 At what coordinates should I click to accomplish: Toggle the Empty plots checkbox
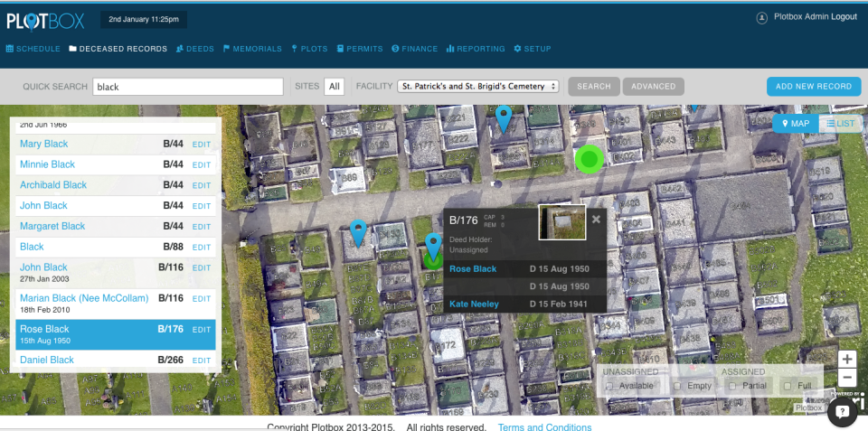[x=677, y=386]
